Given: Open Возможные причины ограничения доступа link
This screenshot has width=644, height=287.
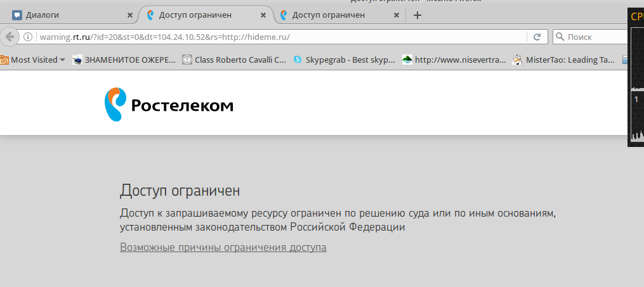Looking at the screenshot, I should [223, 248].
